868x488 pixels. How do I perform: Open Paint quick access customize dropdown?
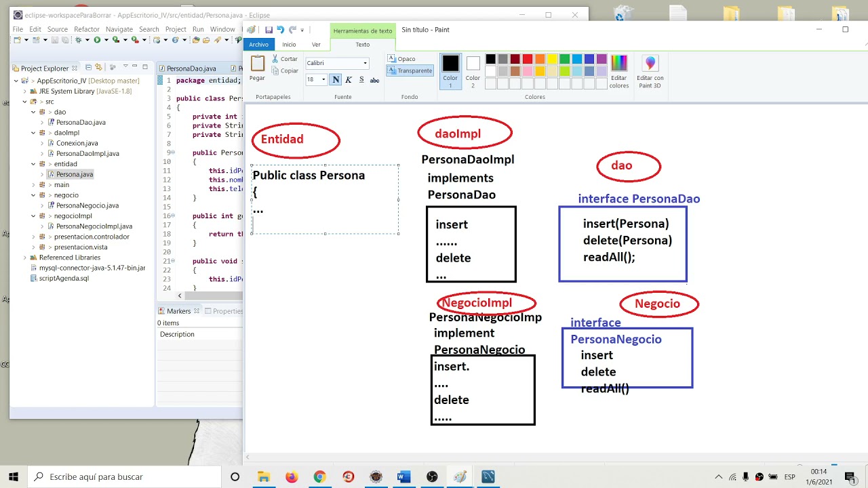pos(302,30)
